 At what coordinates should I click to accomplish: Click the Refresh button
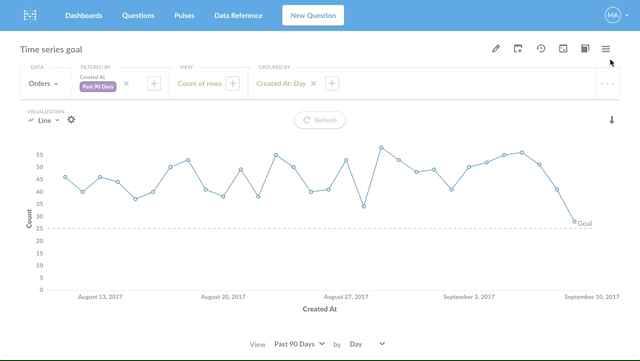[x=320, y=120]
